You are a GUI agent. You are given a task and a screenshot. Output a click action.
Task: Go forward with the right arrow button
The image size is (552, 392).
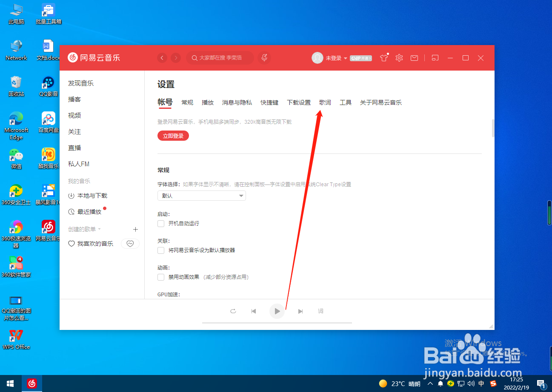[x=176, y=58]
